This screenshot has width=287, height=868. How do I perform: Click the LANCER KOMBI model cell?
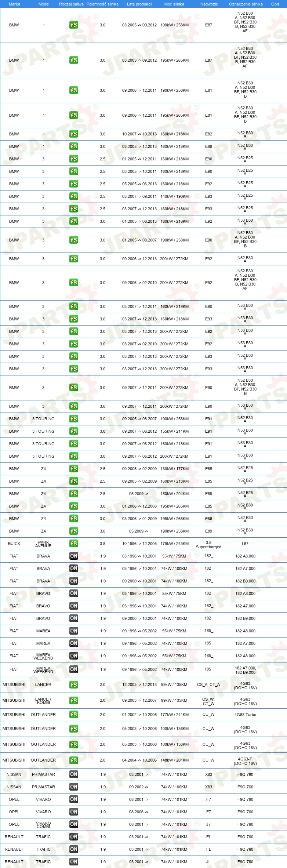(x=43, y=701)
